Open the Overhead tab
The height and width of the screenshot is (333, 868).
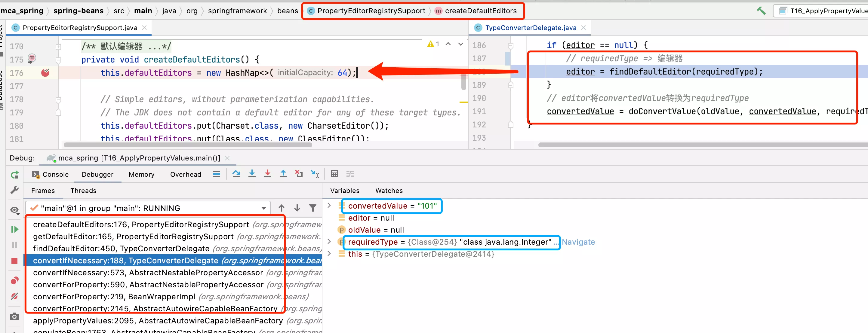pyautogui.click(x=186, y=174)
